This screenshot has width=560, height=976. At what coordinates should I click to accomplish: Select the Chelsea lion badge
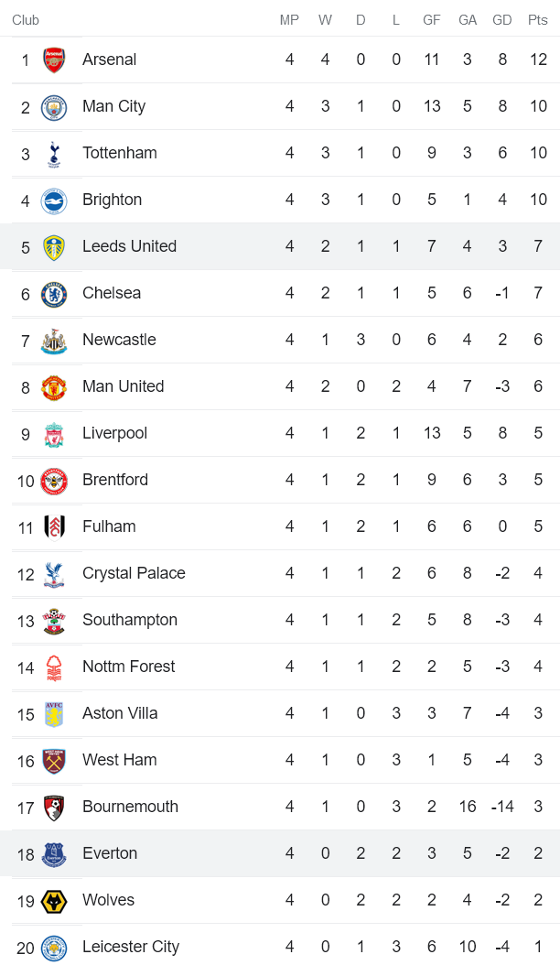pos(53,293)
